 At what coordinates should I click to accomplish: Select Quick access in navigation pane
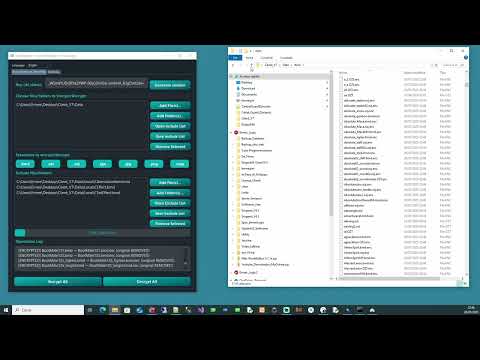click(249, 76)
